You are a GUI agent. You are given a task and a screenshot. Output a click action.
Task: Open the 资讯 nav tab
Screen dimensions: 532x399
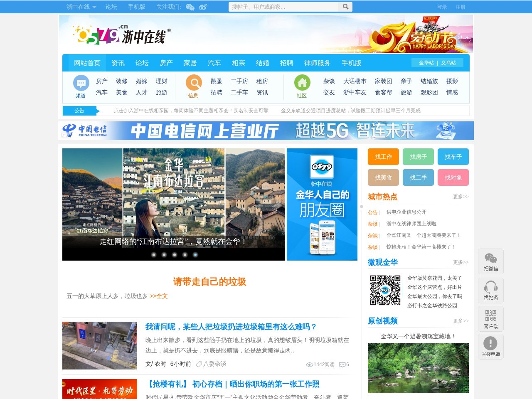pos(118,63)
